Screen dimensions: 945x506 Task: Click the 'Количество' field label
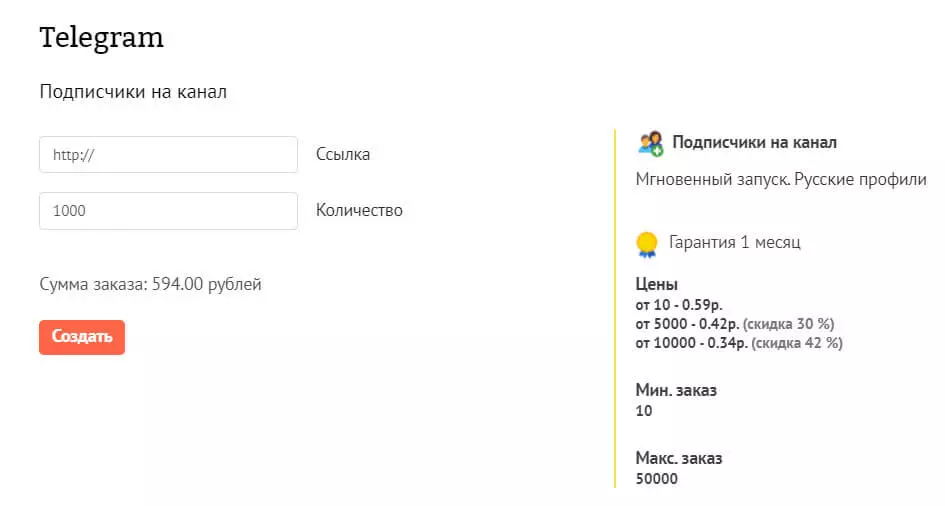(359, 210)
